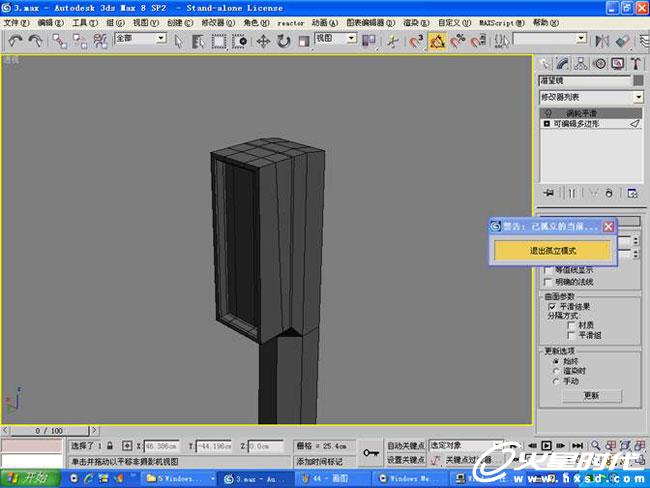The image size is (650, 488).
Task: Open the Utilities hammer panel tab
Action: point(636,64)
